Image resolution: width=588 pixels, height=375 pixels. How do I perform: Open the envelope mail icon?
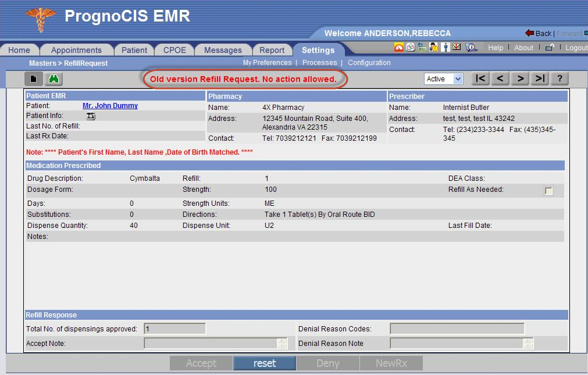[457, 47]
